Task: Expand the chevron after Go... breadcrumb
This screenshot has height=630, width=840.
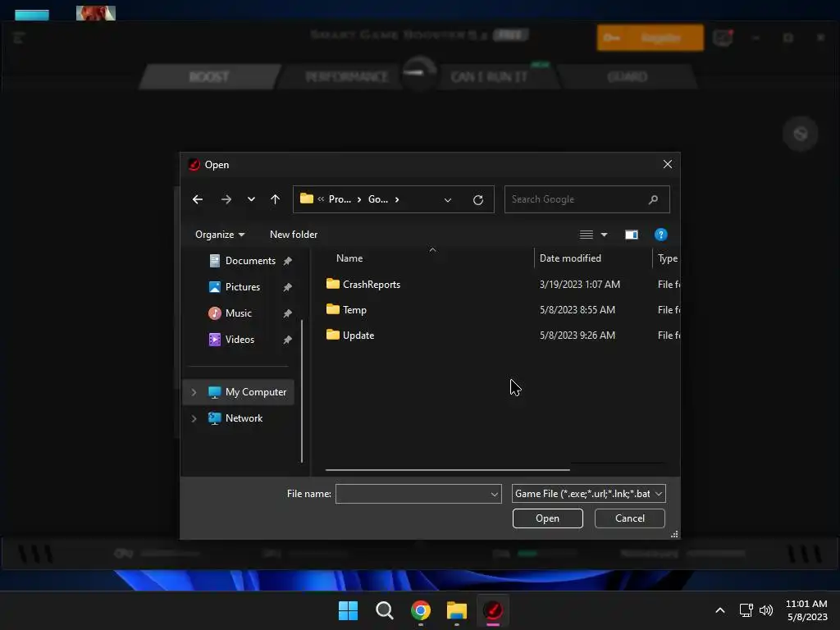Action: 397,200
